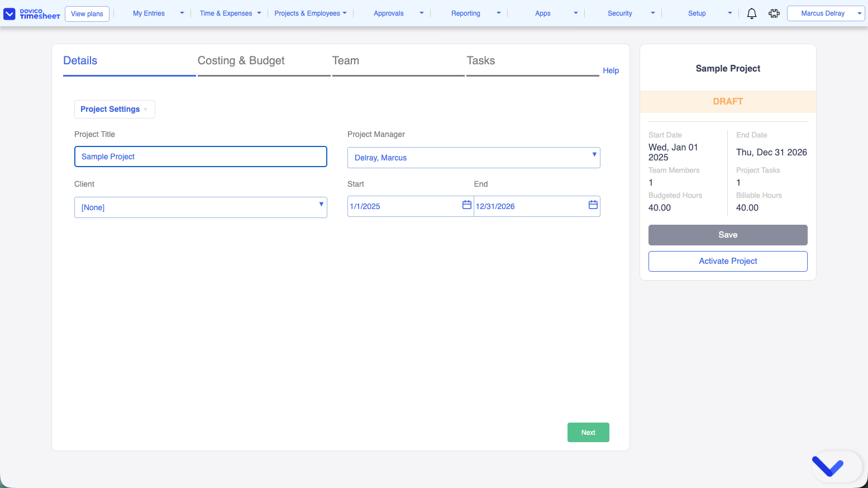Click the Dovico Timesheet logo
Viewport: 868px width, 488px height.
(x=32, y=13)
